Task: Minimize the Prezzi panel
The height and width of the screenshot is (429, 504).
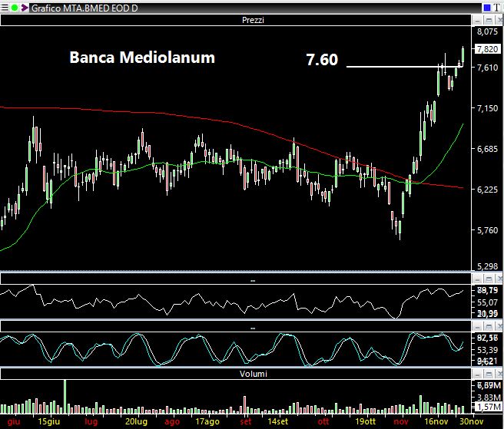Action: (478, 21)
